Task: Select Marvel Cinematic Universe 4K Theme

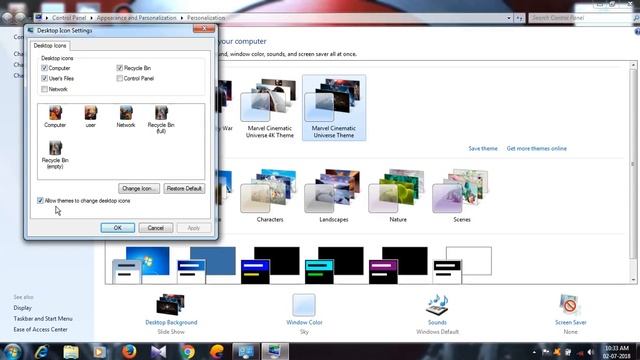Action: (270, 108)
